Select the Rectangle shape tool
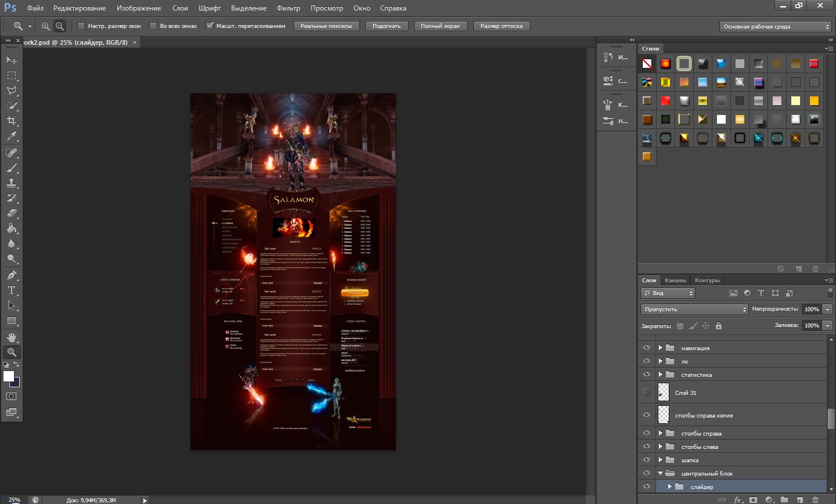This screenshot has height=504, width=836. pos(12,321)
